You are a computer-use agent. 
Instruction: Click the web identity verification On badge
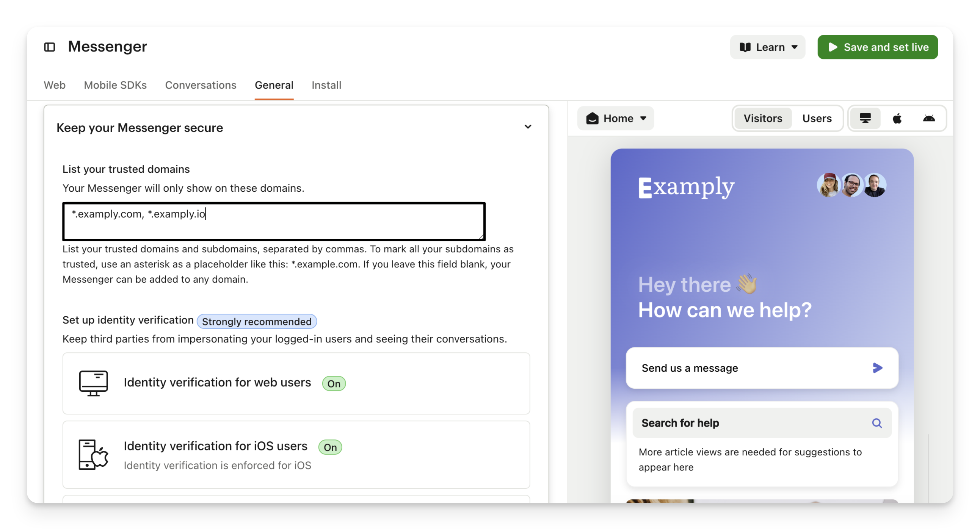pos(334,383)
